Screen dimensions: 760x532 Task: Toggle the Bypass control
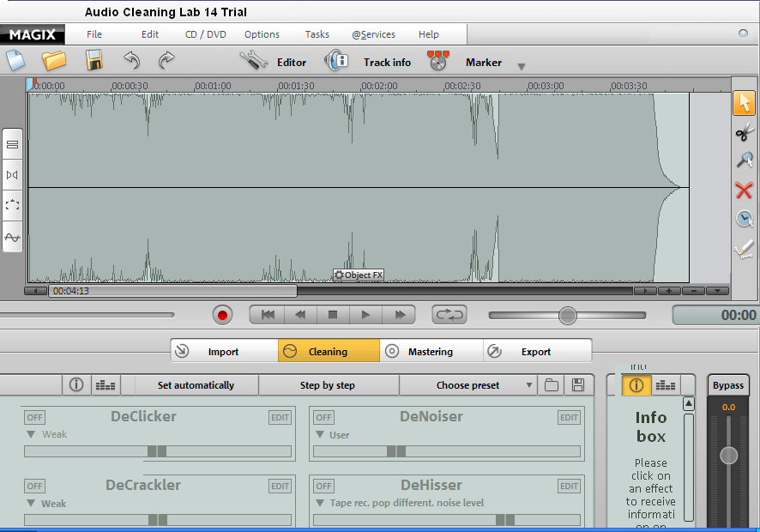[727, 385]
